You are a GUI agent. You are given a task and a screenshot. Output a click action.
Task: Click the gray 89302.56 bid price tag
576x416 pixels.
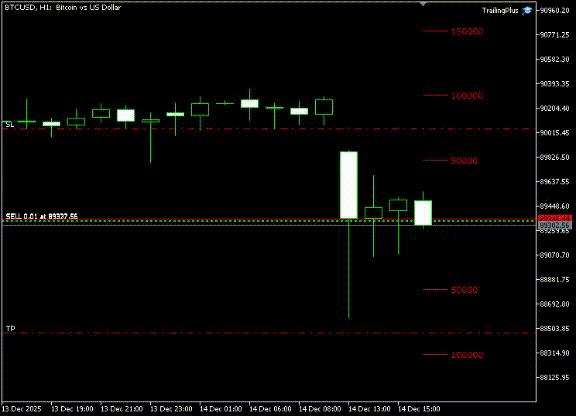(x=555, y=224)
